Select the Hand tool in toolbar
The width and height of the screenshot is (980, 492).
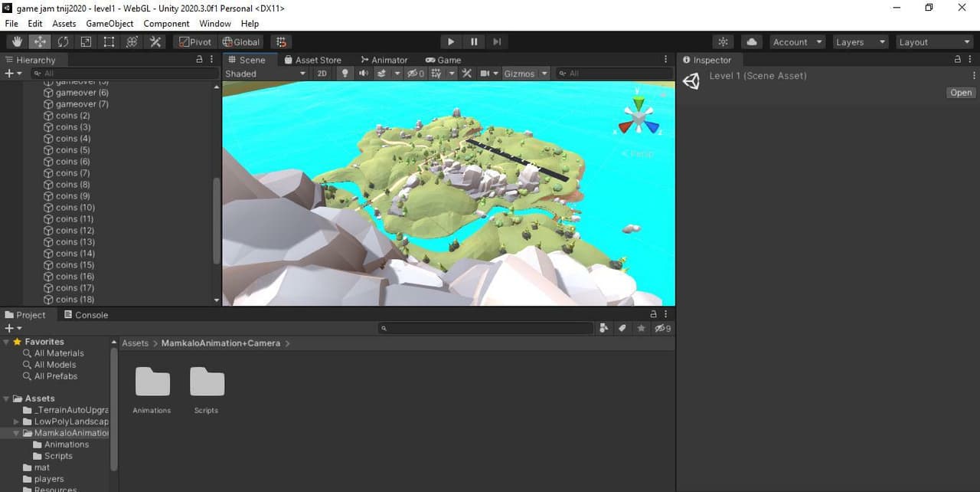pos(17,42)
